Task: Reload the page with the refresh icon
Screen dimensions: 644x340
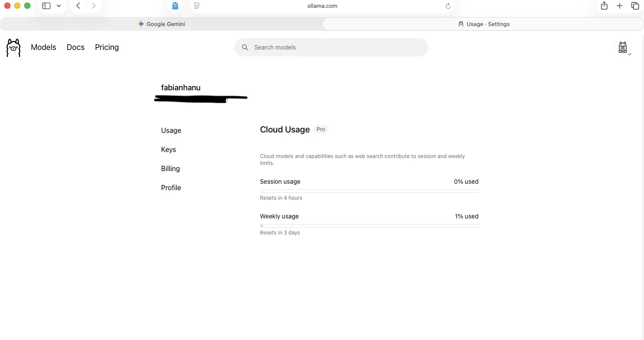Action: 448,6
